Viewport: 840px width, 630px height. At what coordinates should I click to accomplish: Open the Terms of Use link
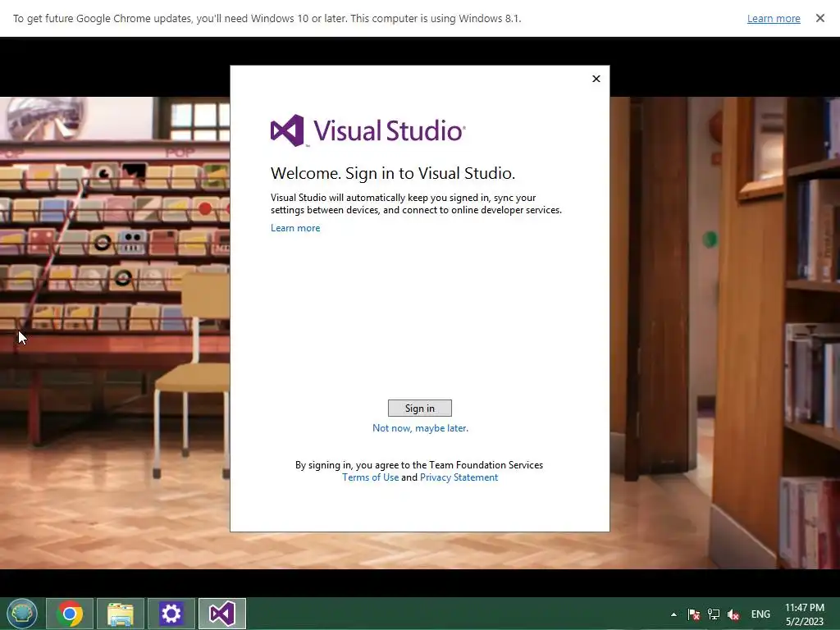[370, 477]
